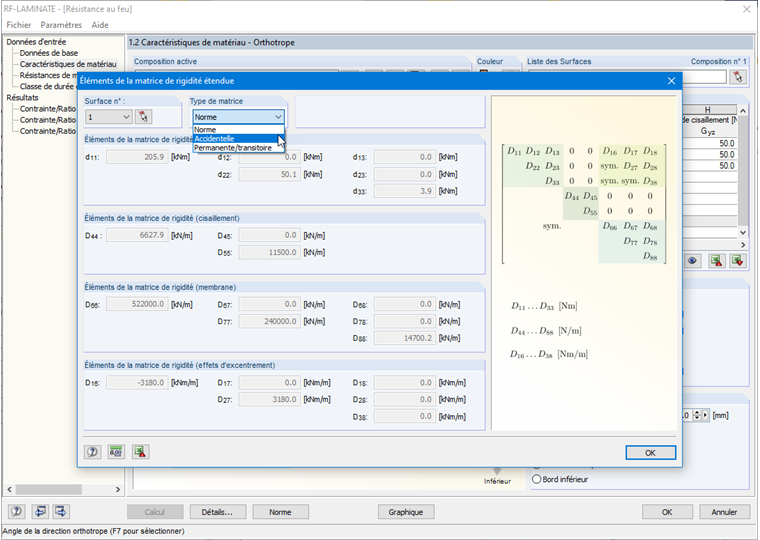Select Données de base in the tree
The image size is (760, 540).
(x=48, y=53)
